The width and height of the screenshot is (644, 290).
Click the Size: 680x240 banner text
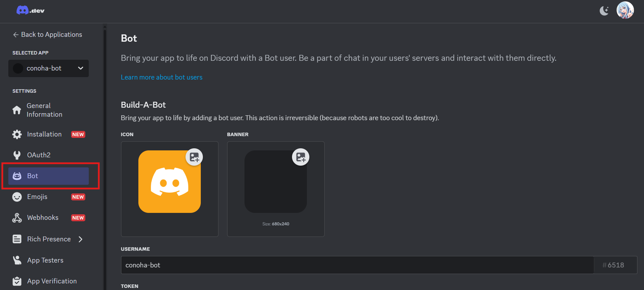(x=276, y=224)
